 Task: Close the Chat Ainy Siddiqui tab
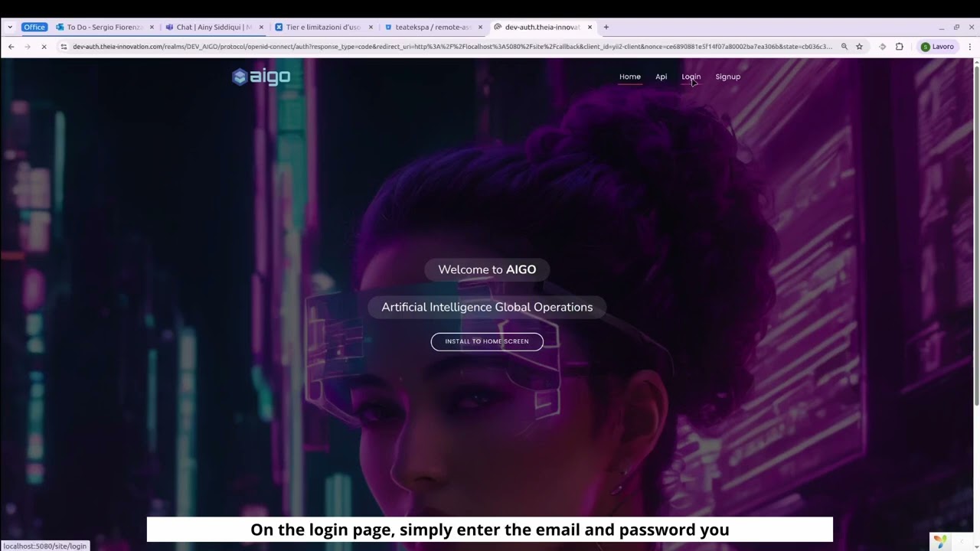click(261, 27)
